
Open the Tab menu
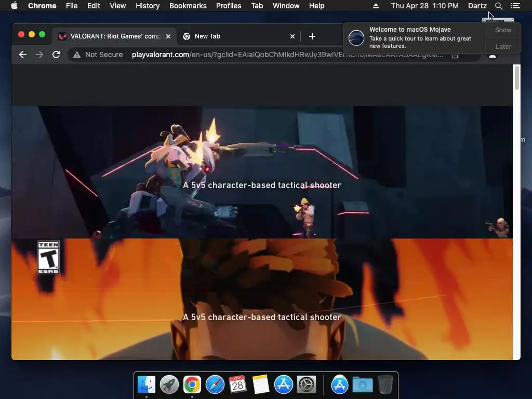(257, 6)
